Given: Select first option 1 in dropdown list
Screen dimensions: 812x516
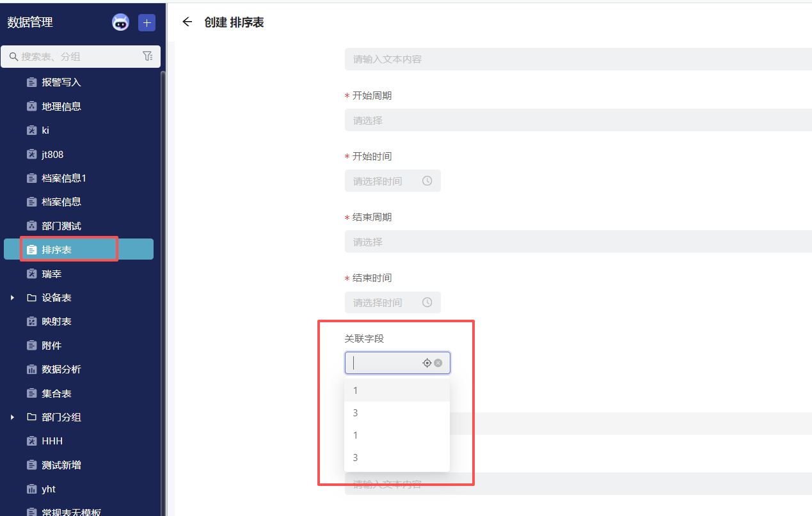Looking at the screenshot, I should (397, 390).
